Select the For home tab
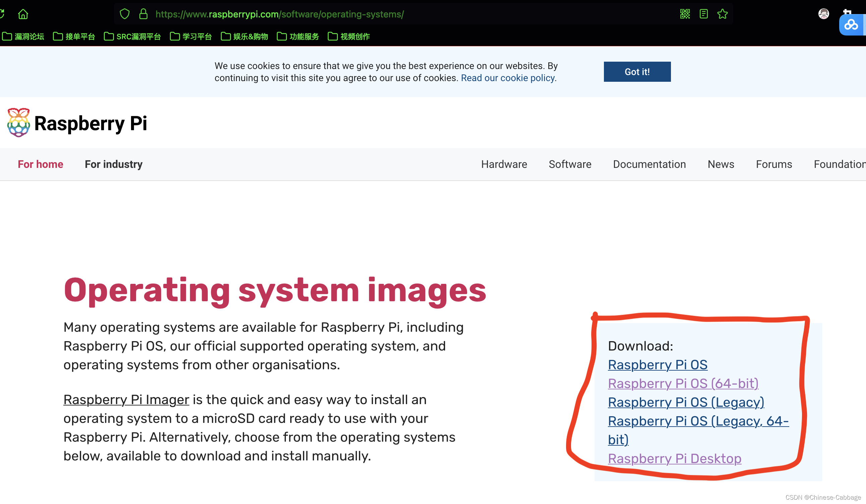Viewport: 866px width, 504px height. [x=41, y=164]
